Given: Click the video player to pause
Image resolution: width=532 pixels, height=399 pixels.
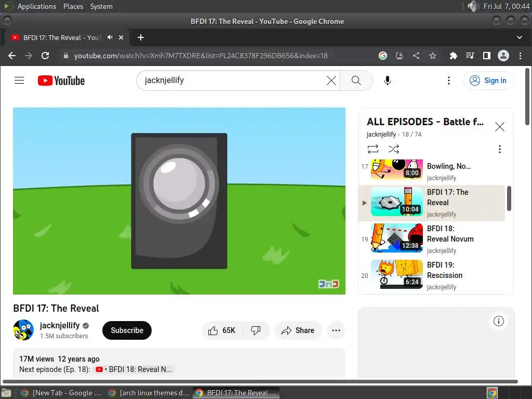Looking at the screenshot, I should [179, 201].
